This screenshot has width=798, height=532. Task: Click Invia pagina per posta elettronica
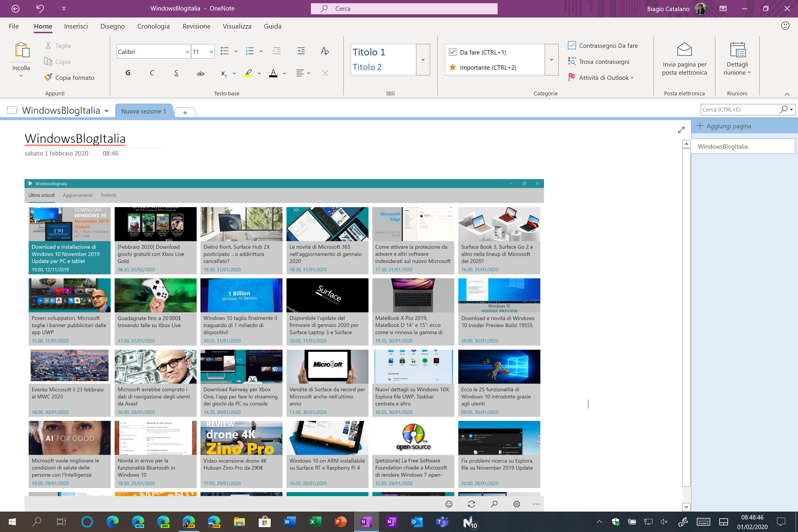(684, 59)
